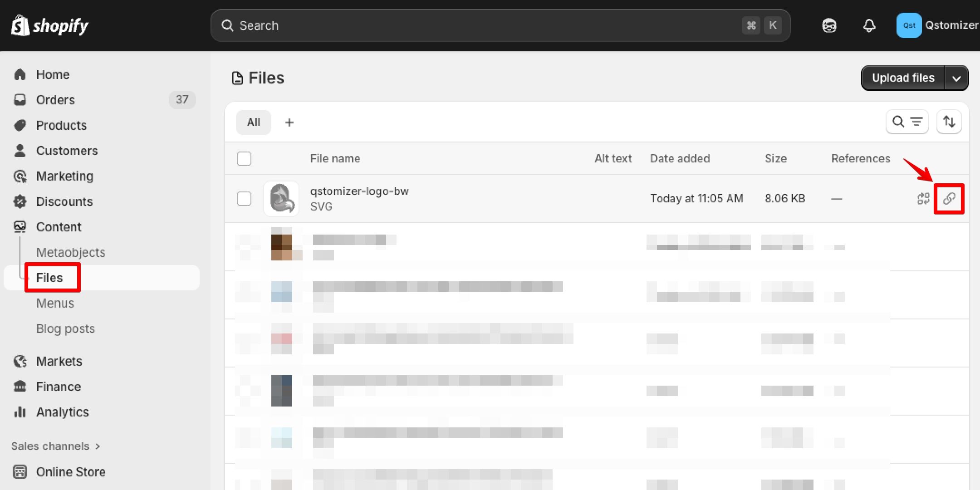Expand Upload files dropdown arrow
This screenshot has height=490, width=980.
coord(956,78)
